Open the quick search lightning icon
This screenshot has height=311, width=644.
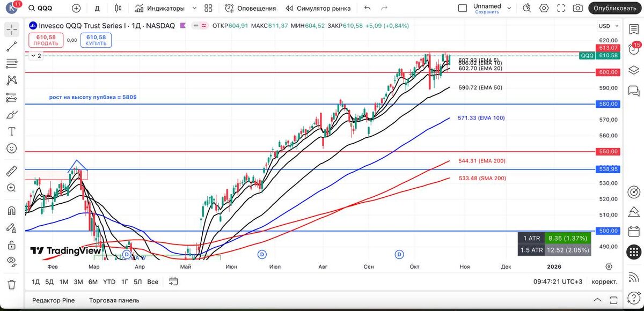pos(527,8)
